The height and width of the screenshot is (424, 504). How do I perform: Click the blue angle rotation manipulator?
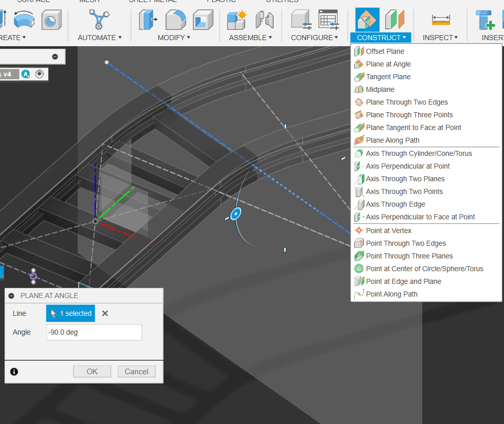[x=236, y=214]
